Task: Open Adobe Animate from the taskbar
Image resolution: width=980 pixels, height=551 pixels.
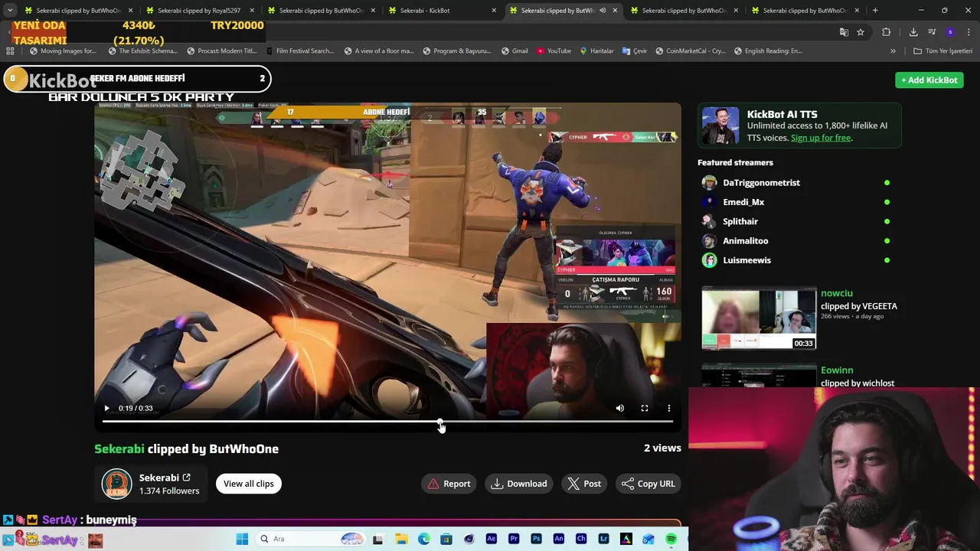Action: coord(559,539)
